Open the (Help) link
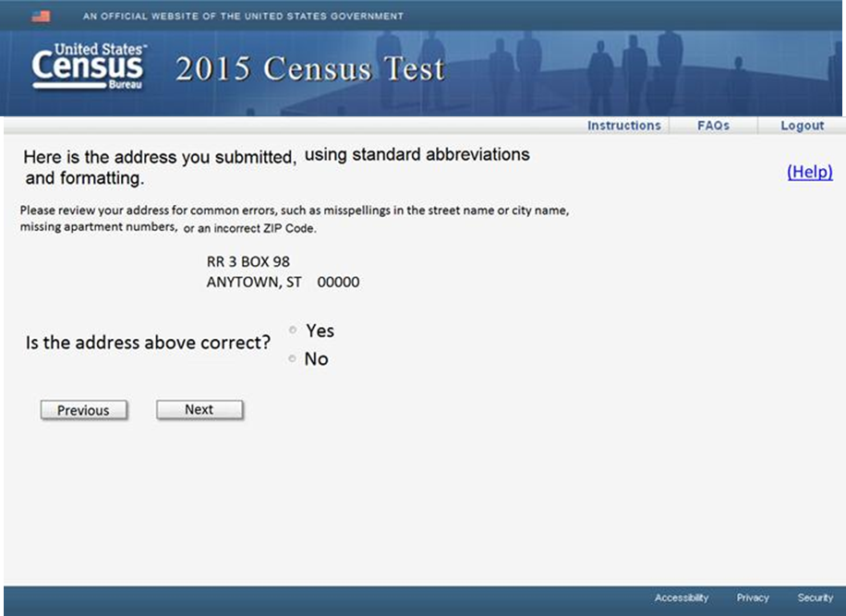Viewport: 846px width, 616px height. click(x=809, y=172)
